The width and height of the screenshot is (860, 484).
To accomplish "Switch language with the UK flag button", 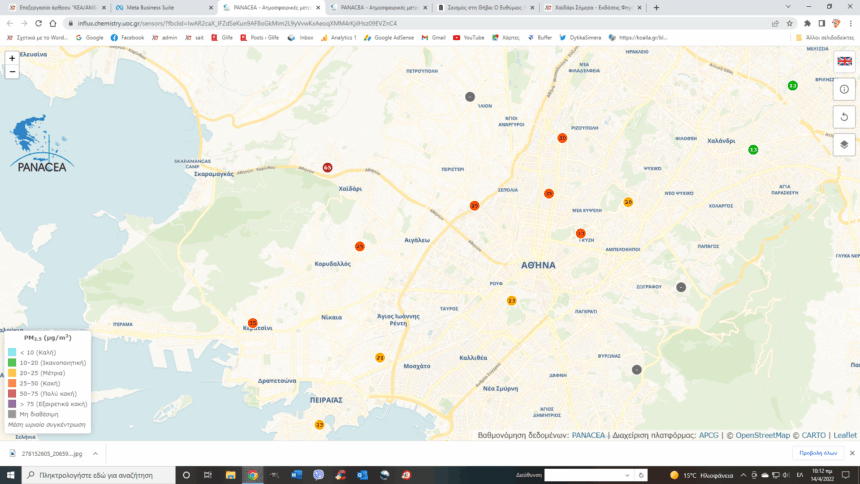I will pos(844,61).
